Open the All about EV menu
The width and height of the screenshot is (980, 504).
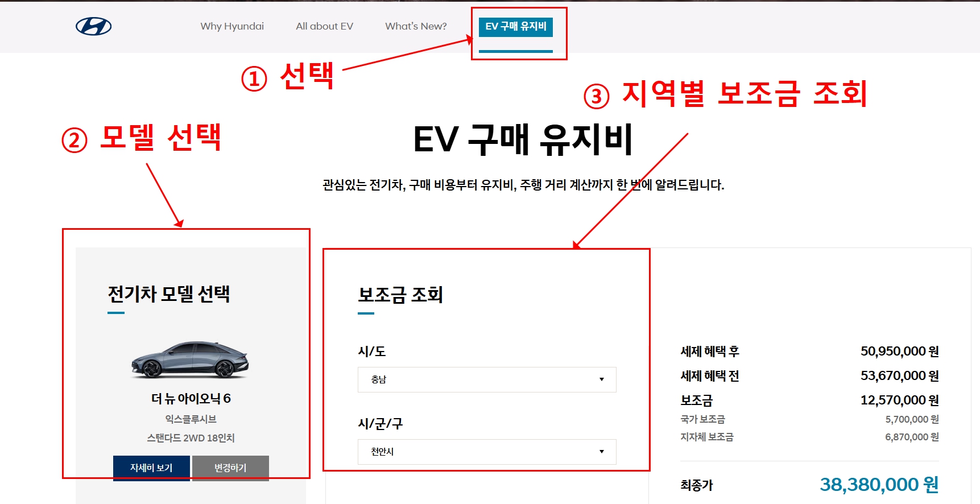tap(324, 26)
